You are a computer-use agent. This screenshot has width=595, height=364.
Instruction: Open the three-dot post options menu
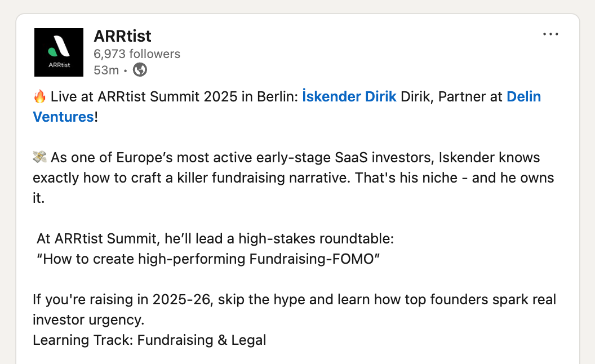tap(550, 34)
